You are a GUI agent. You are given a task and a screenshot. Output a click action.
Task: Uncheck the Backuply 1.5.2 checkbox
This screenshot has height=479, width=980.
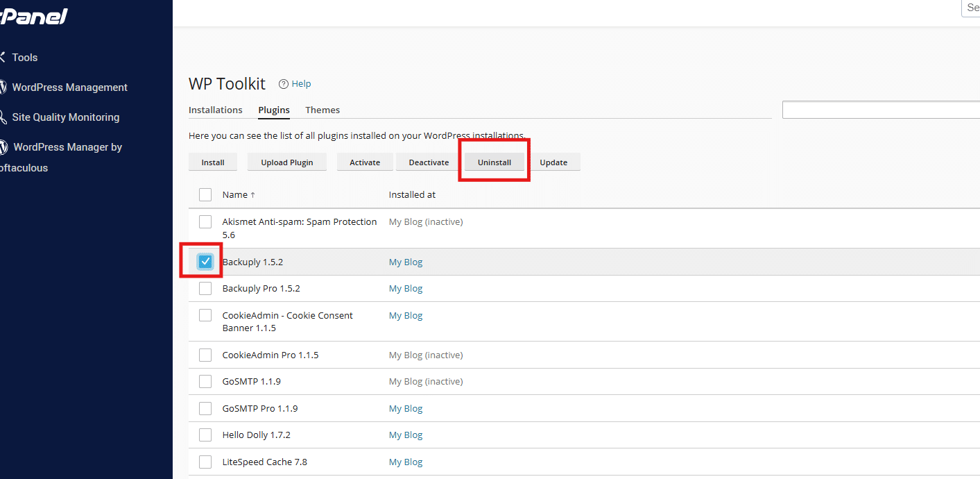205,262
